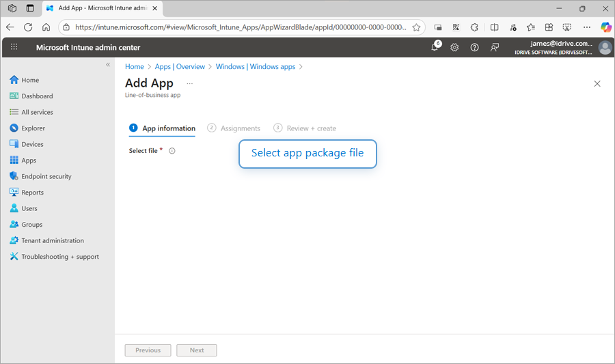The image size is (615, 364).
Task: Open Settings gear in portal header
Action: click(454, 47)
